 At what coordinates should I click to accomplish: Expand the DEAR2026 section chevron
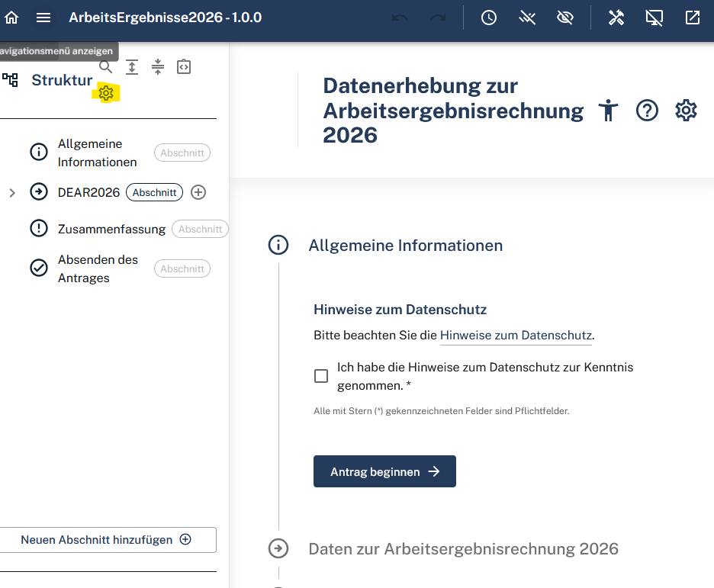12,193
